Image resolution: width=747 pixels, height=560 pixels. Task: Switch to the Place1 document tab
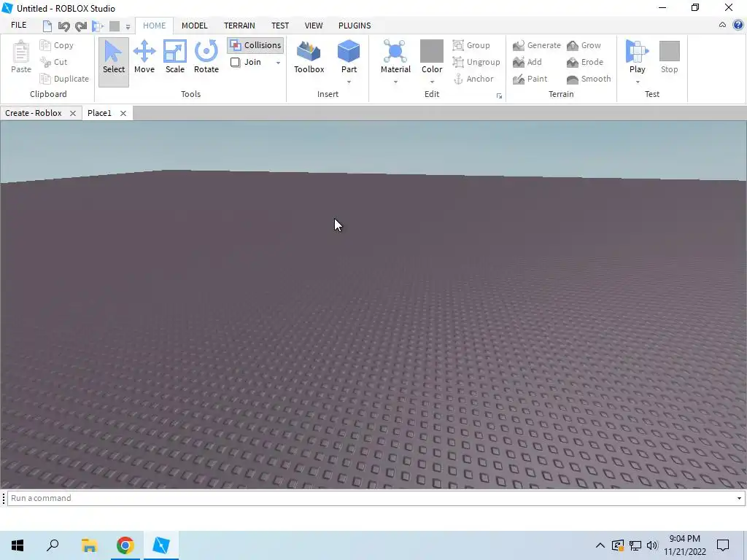coord(99,113)
